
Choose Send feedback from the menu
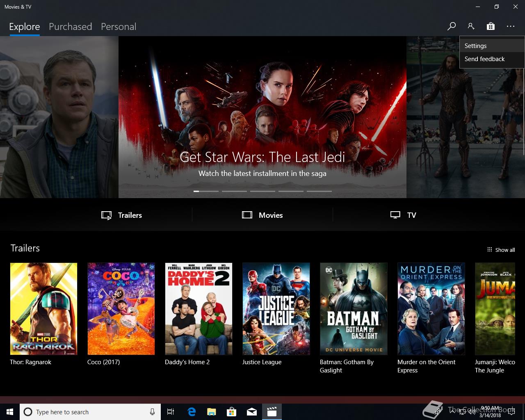[492, 59]
